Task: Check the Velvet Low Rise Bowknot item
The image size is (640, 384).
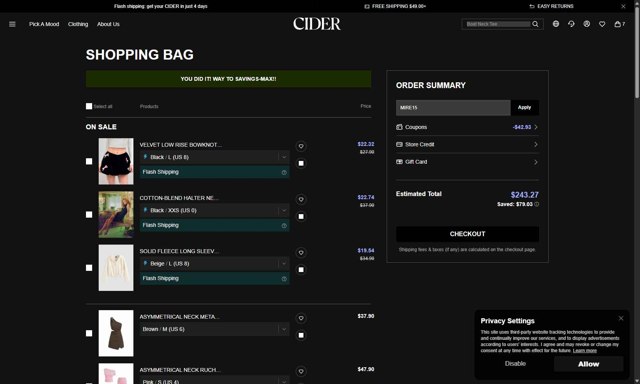Action: 89,161
